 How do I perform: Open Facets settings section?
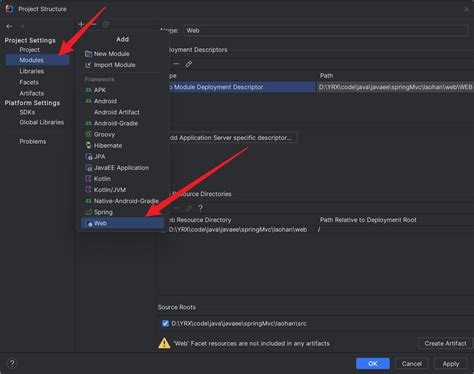point(29,82)
